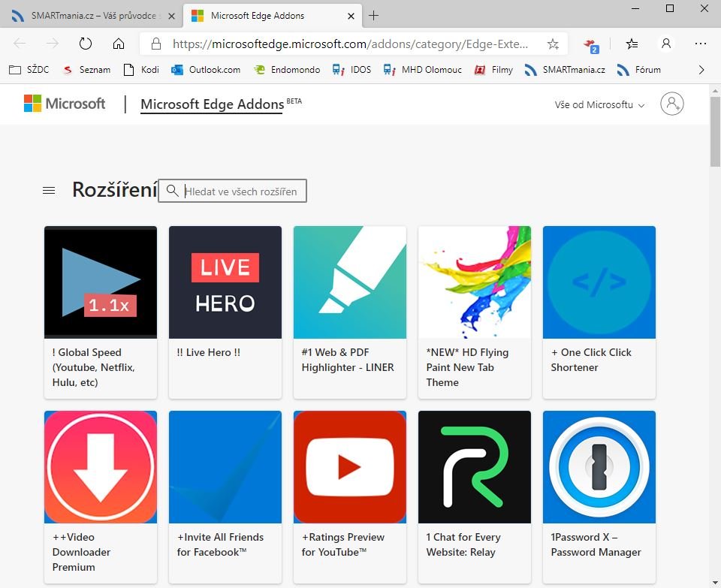Click the "#1 Web & PDF Highlighter - LINER" title
This screenshot has height=588, width=721.
pos(348,360)
